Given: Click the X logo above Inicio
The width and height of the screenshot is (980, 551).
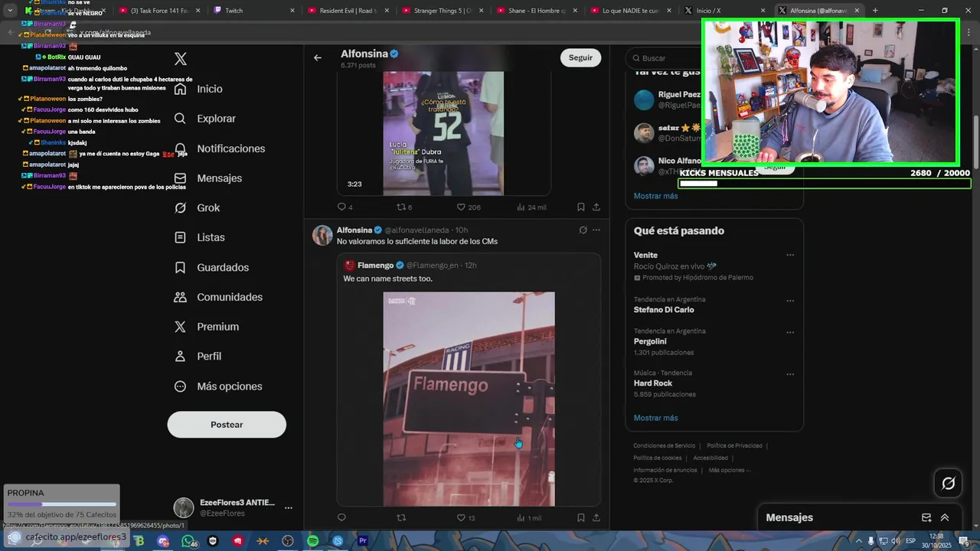Looking at the screenshot, I should (x=181, y=59).
